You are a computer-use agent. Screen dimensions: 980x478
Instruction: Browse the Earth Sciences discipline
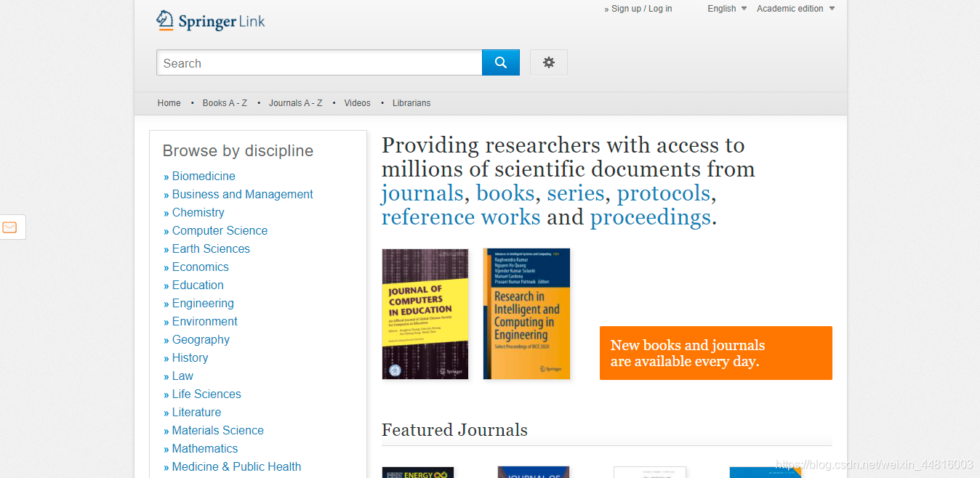click(x=211, y=248)
